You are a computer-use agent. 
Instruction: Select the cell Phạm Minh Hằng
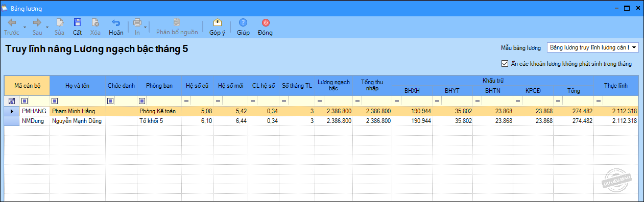(78, 111)
